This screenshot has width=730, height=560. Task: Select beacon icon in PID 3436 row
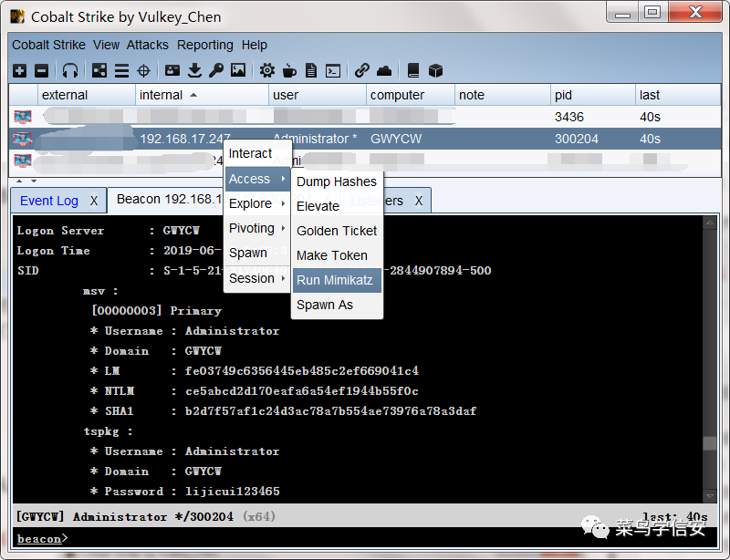(23, 117)
